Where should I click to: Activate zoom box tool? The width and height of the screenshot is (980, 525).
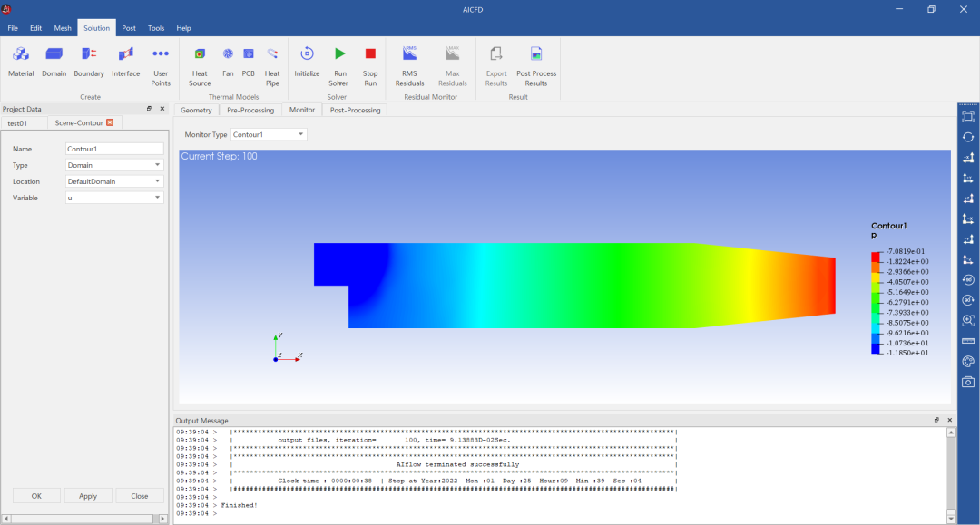point(968,321)
